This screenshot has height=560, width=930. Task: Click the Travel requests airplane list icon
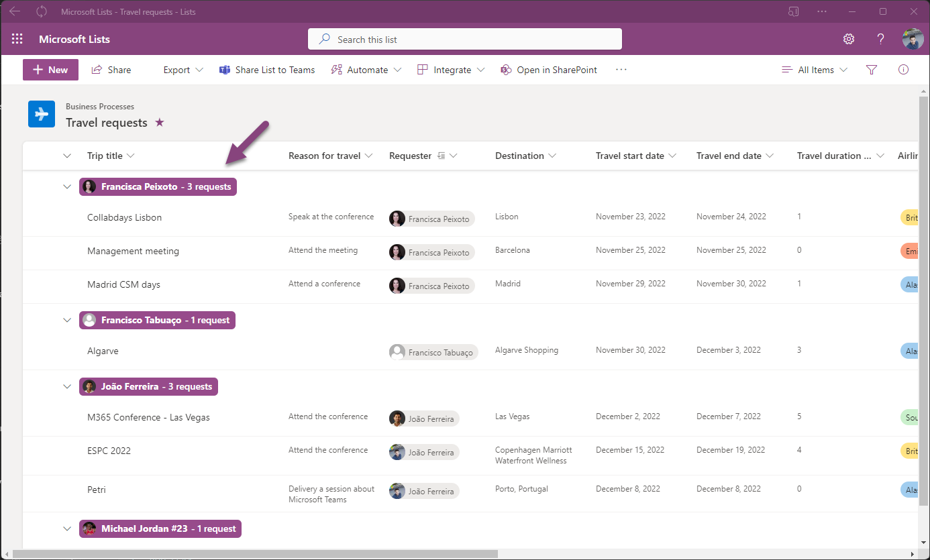click(42, 114)
